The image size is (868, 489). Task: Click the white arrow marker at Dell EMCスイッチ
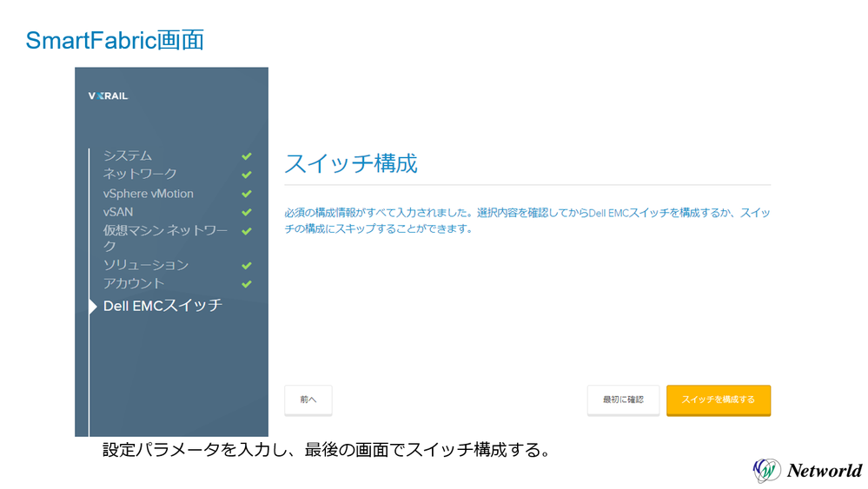coord(94,306)
